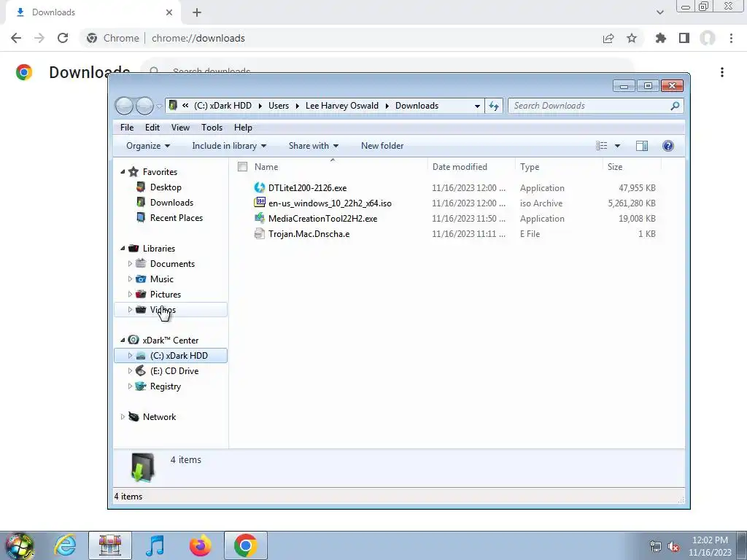Click the New folder button

coord(382,146)
